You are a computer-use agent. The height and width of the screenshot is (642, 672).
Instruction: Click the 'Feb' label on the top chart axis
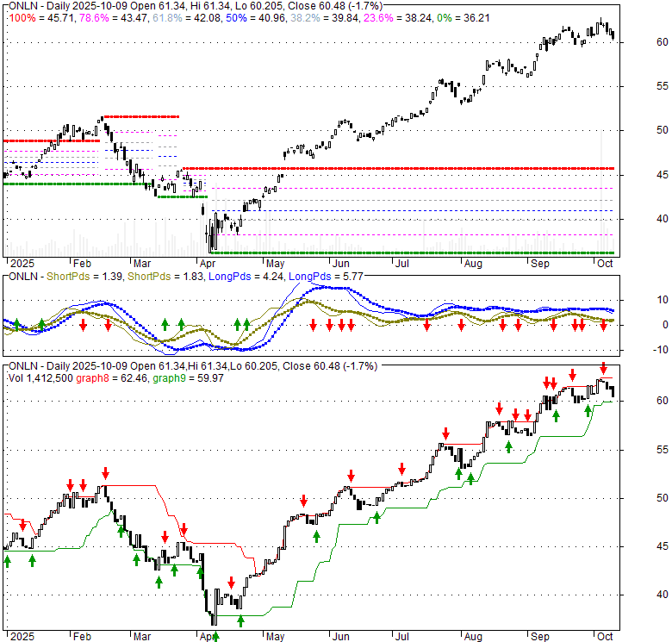point(82,263)
